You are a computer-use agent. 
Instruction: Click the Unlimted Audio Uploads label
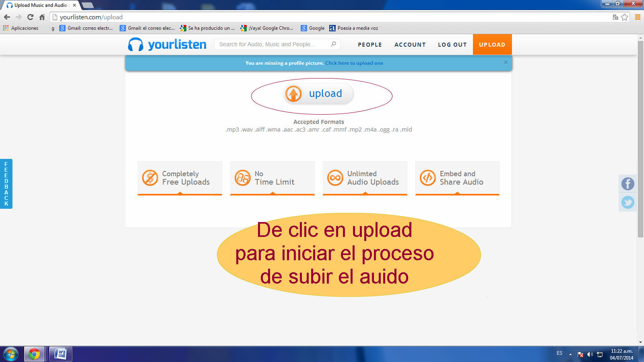[373, 178]
